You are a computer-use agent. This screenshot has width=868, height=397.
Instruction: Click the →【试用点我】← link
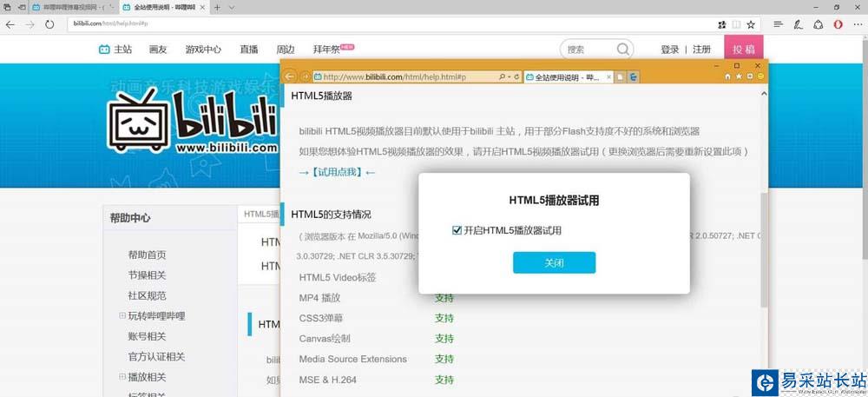coord(337,172)
